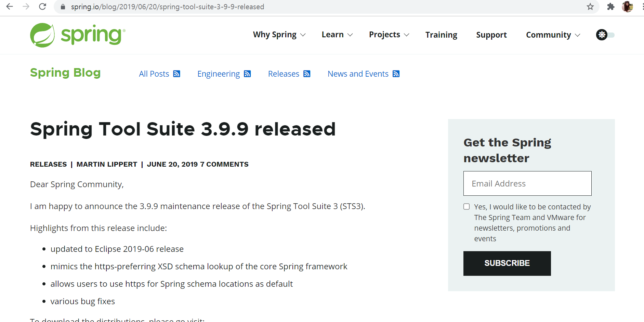This screenshot has width=644, height=322.
Task: Select the All Posts blog category
Action: 154,74
